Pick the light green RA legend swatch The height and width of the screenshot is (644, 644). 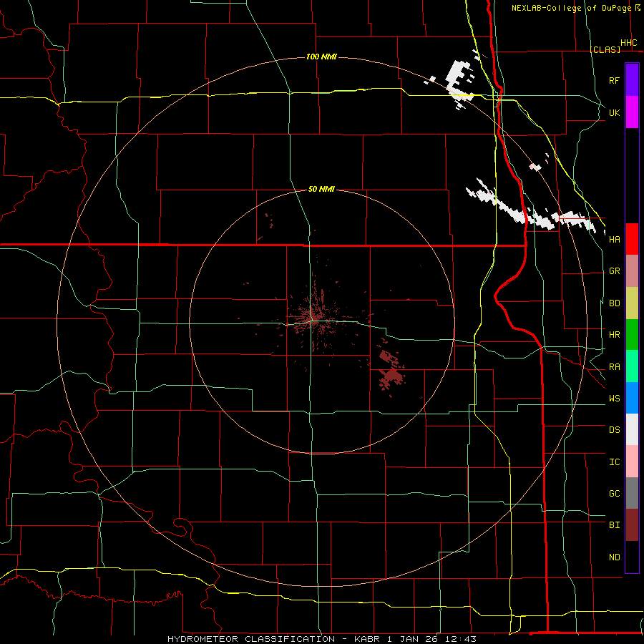pos(632,366)
